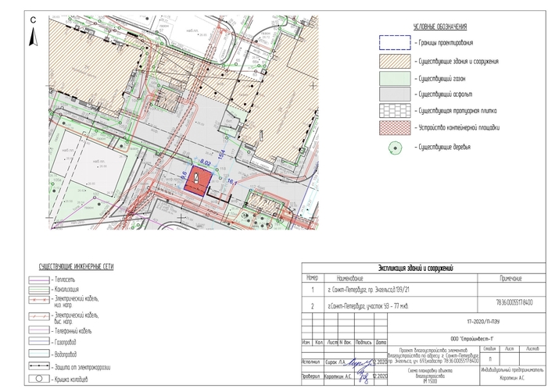
Task: Select the hatched existing buildings legend swatch
Action: 395,61
